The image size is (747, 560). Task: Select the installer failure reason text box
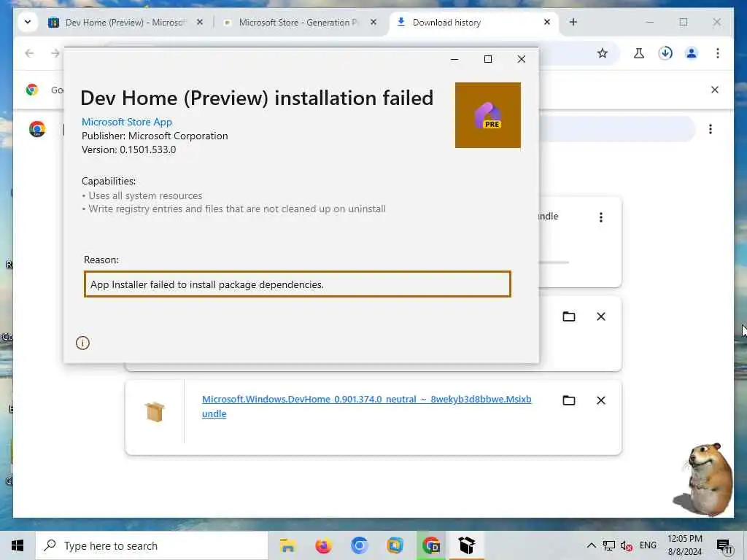(x=298, y=284)
